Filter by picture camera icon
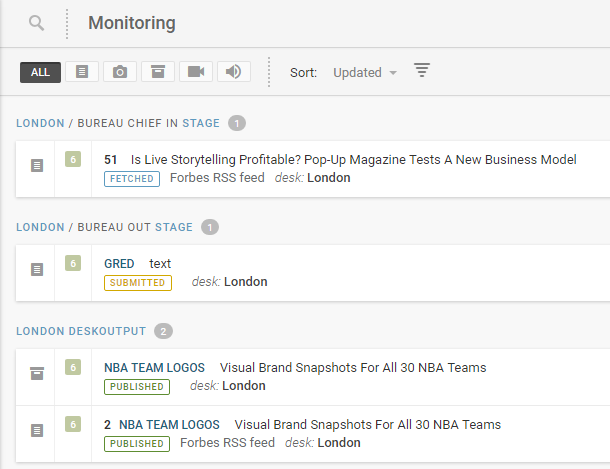Image resolution: width=610 pixels, height=469 pixels. coord(120,72)
